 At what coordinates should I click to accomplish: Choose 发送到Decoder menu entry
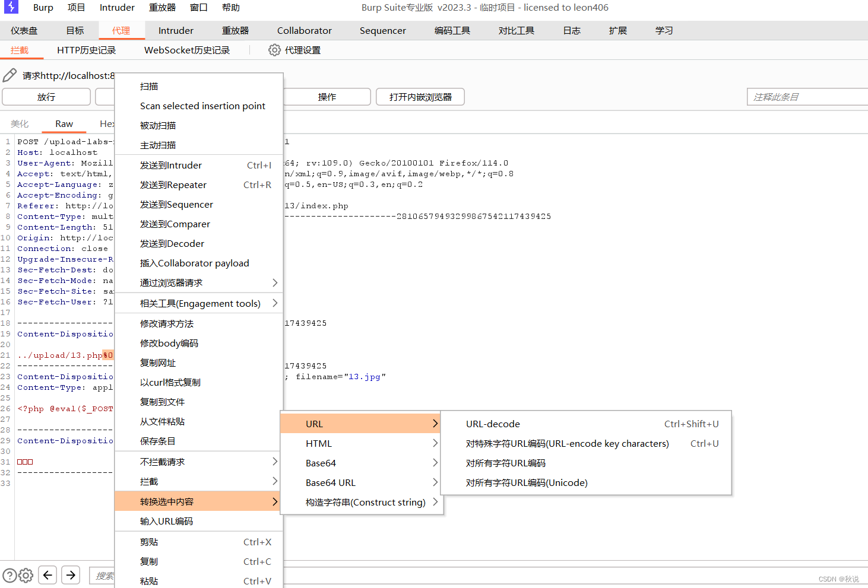click(x=198, y=243)
